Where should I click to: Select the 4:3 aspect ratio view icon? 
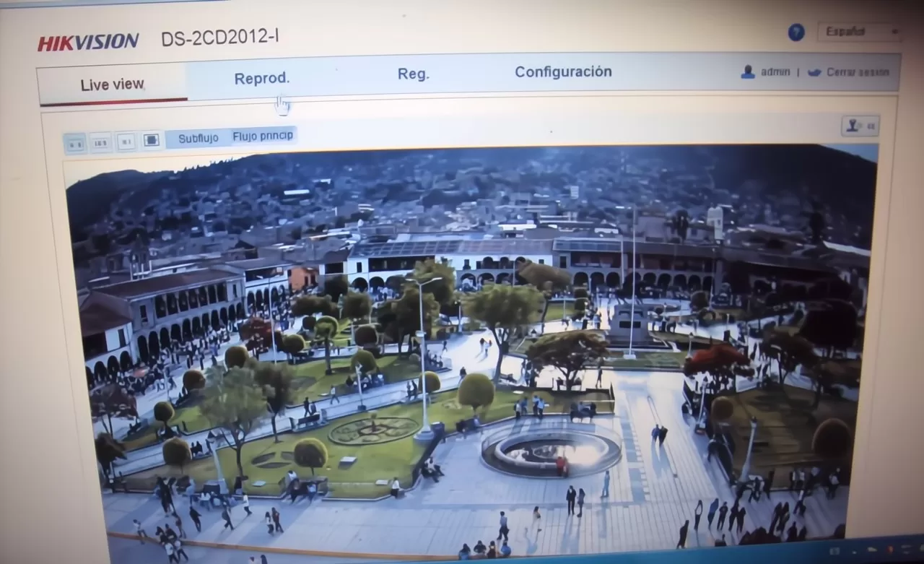[74, 143]
